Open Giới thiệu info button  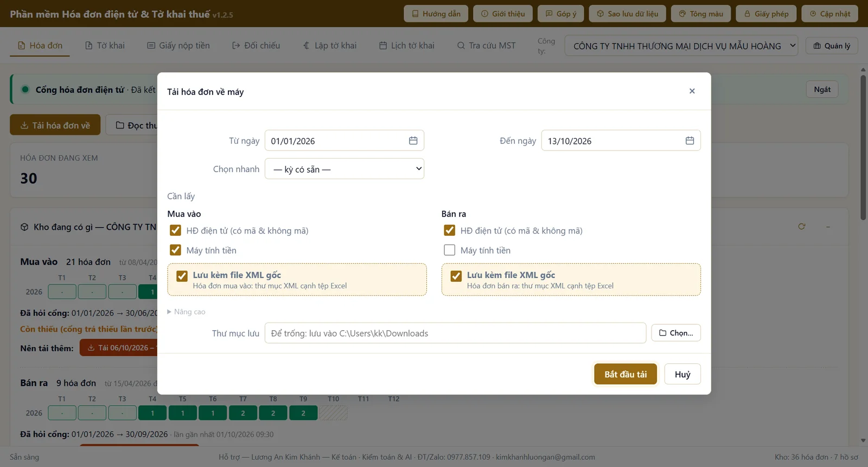[x=503, y=14]
